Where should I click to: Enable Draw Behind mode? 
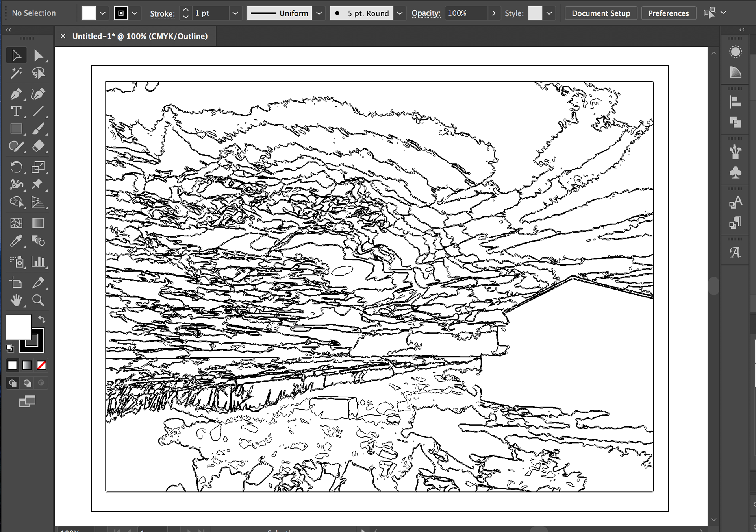(x=27, y=383)
